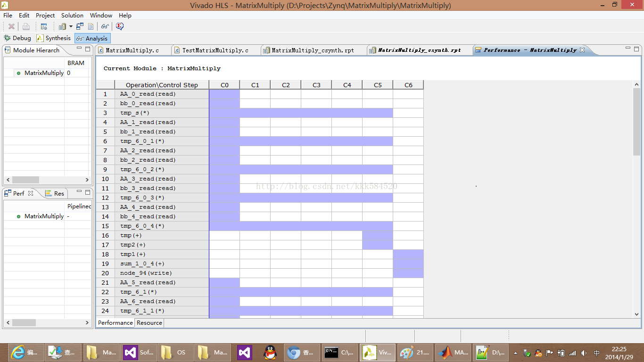The height and width of the screenshot is (362, 644).
Task: Minimize the editor area
Action: [x=628, y=49]
